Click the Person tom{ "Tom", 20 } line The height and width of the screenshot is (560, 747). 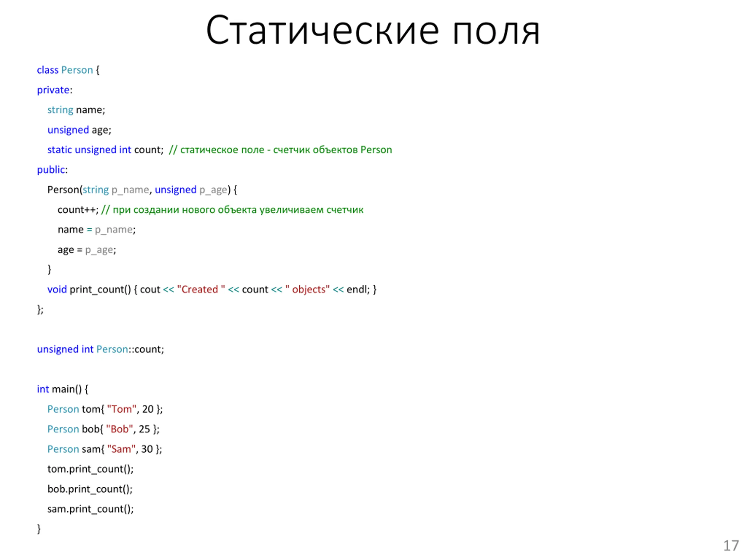pos(105,409)
